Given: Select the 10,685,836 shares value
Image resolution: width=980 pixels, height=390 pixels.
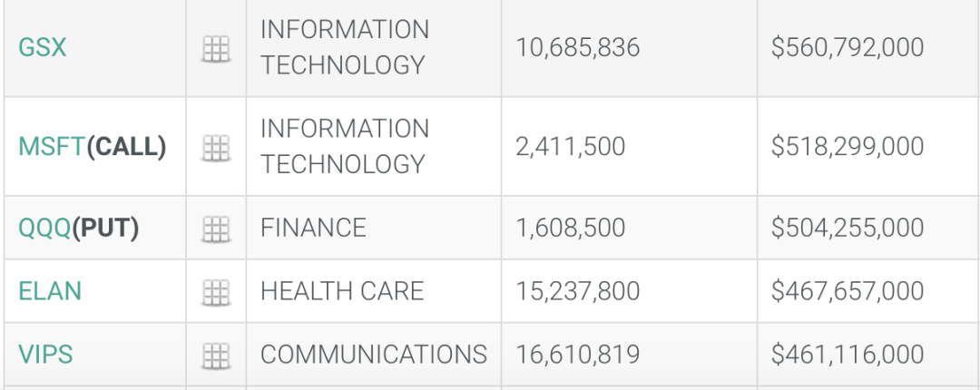Looking at the screenshot, I should pos(578,47).
